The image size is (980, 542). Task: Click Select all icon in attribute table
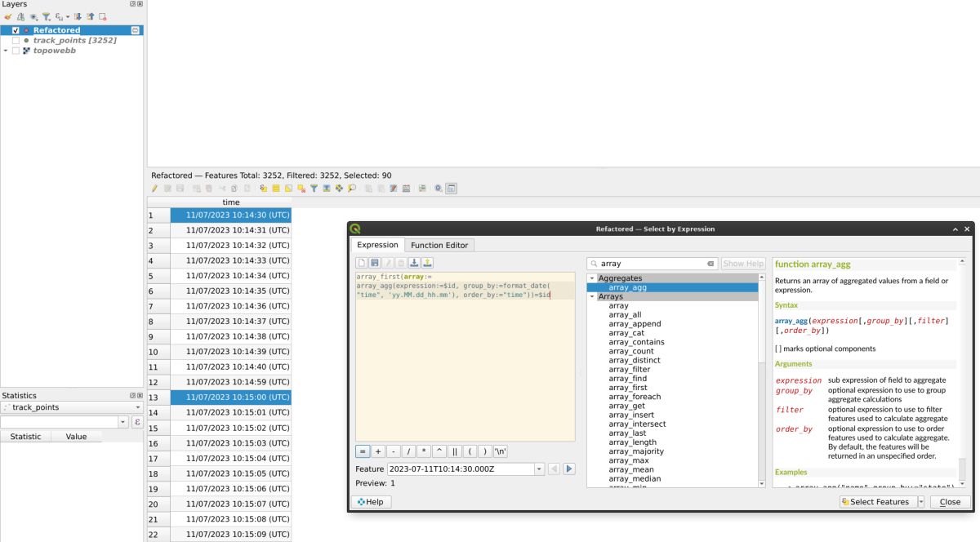point(275,188)
